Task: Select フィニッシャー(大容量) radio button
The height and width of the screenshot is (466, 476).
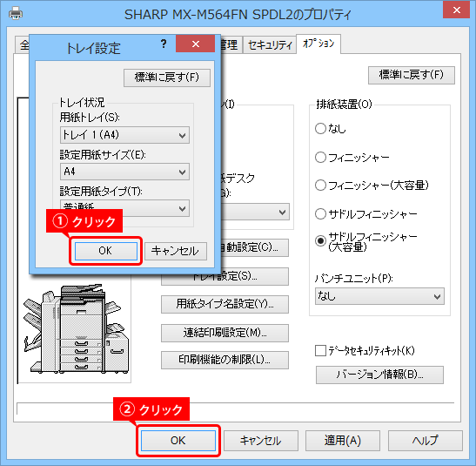Action: (x=320, y=185)
